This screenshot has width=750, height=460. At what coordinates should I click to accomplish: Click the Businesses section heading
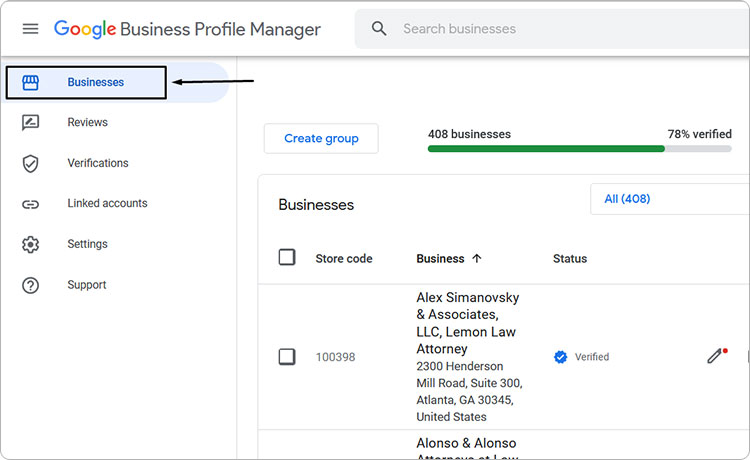tap(316, 205)
